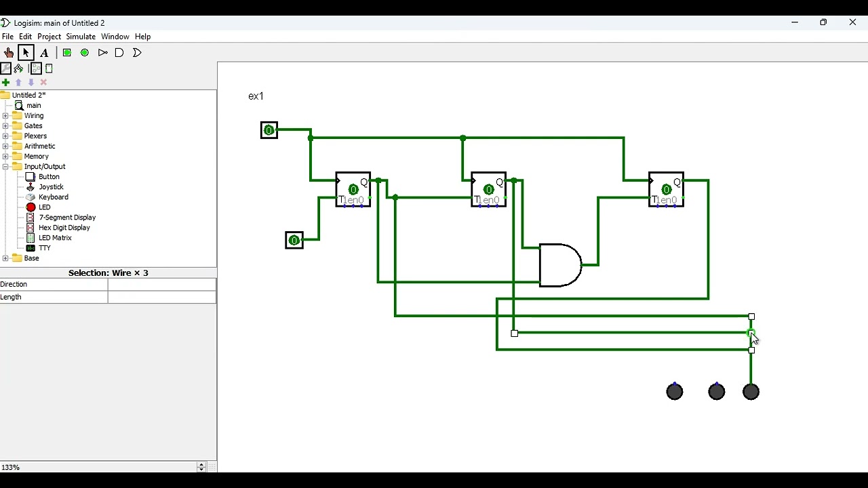This screenshot has height=488, width=868.
Task: Switch to circuit appearance view
Action: point(49,68)
